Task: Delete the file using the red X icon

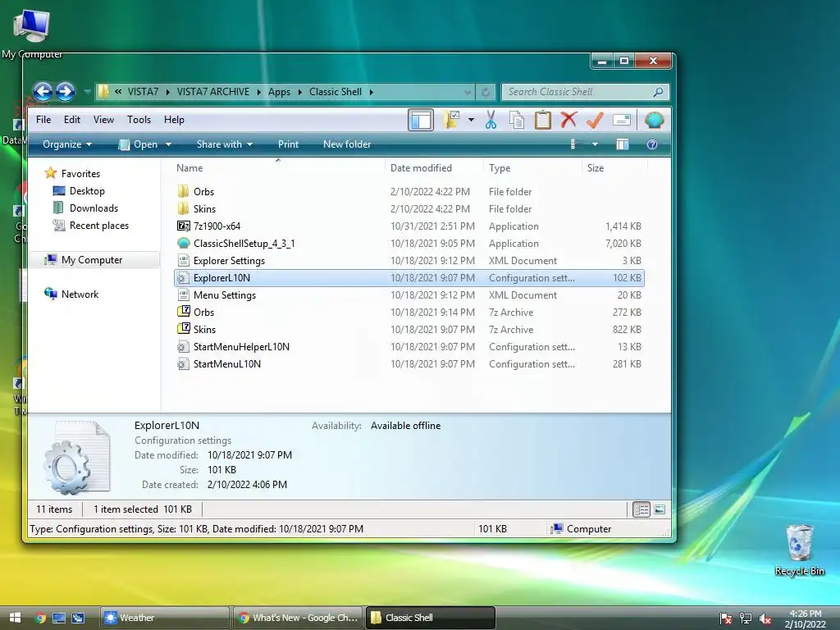Action: pos(568,120)
